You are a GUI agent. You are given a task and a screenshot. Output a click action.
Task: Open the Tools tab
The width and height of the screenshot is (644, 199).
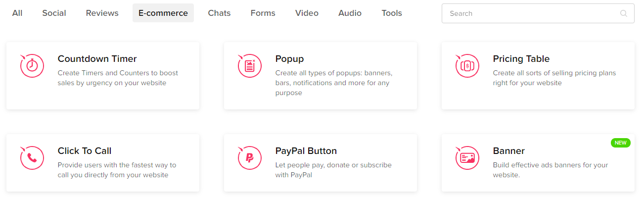point(392,13)
